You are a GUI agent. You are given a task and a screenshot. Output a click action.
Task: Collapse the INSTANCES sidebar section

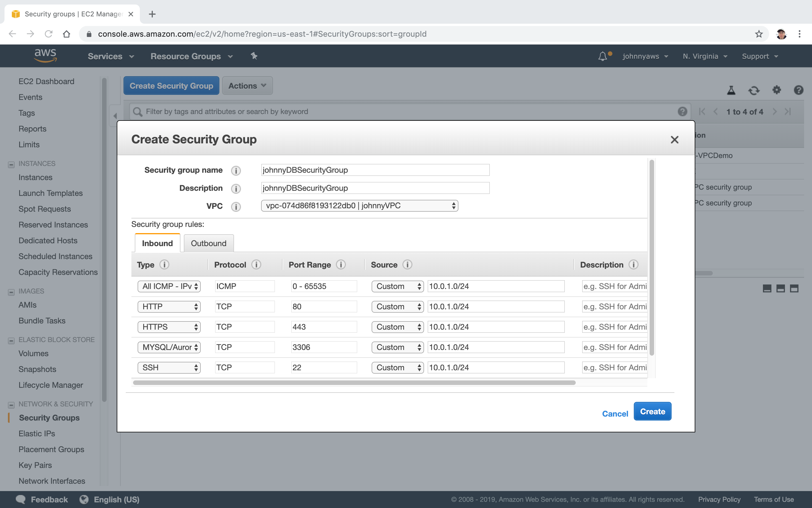click(11, 164)
